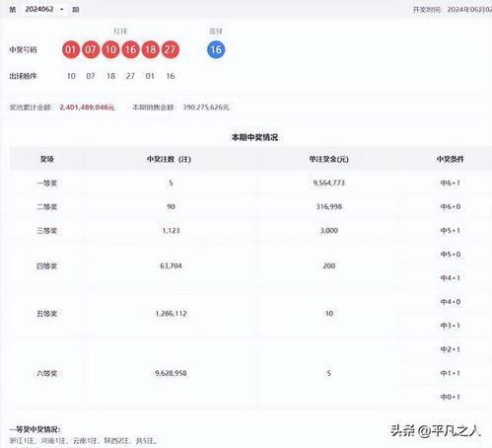
Task: Click the 中6+1 winning condition
Action: pyautogui.click(x=451, y=184)
